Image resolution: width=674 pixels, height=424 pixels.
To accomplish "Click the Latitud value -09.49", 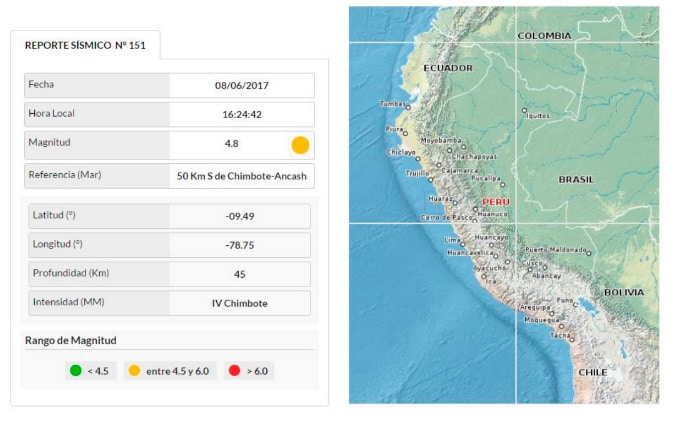I will click(x=240, y=216).
